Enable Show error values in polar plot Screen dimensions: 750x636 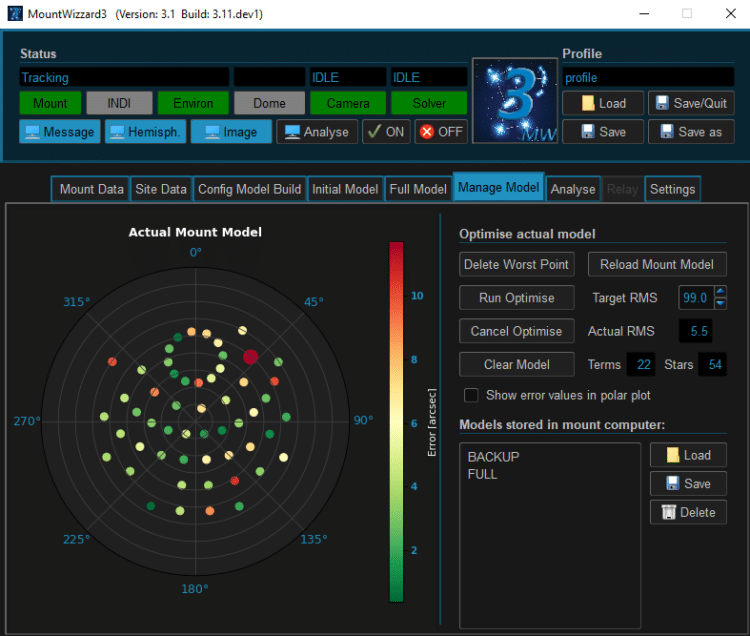471,395
